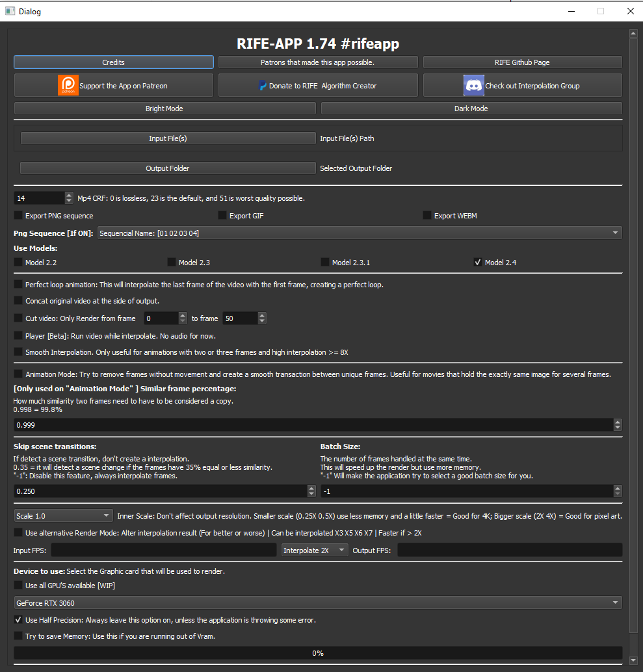Screen dimensions: 643x672
Task: Enable Use all GPU'S available [WIP]
Action: point(18,585)
